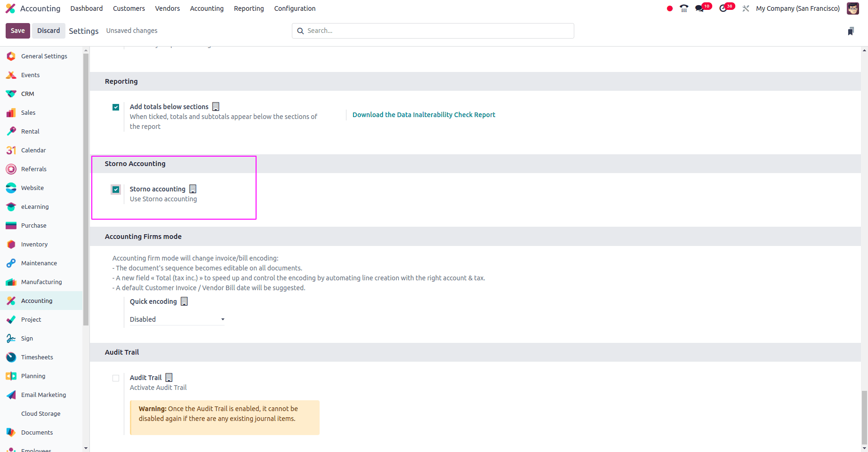Click the debug tools wrench icon
This screenshot has width=868, height=452.
(x=746, y=8)
